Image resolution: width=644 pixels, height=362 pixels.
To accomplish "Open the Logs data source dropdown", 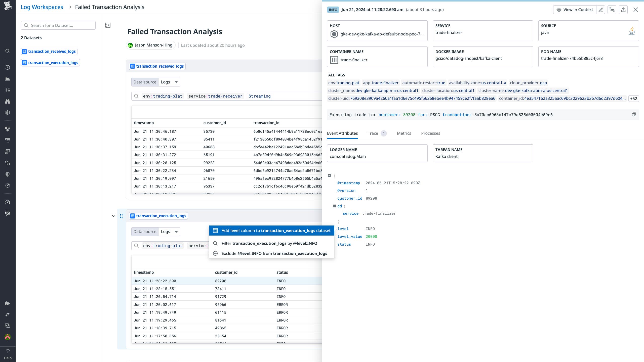I will (169, 82).
